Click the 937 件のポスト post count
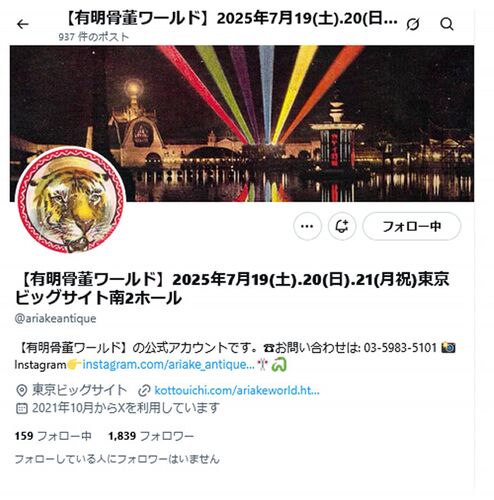 coord(94,37)
